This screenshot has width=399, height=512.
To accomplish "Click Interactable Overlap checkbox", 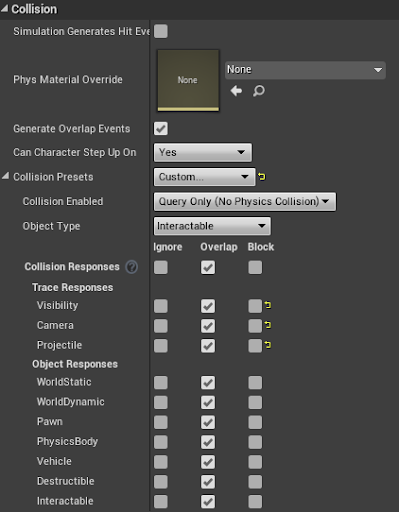I will tap(208, 502).
